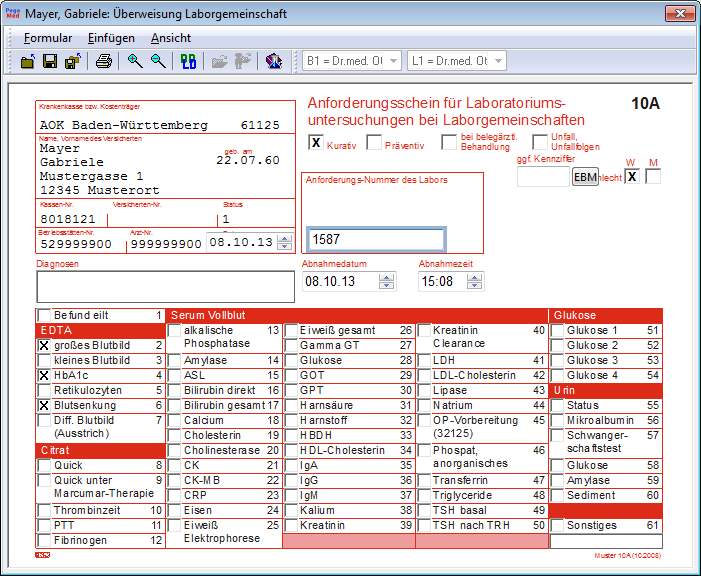Click the Anforderungs-Nummer field showing 1587
Image resolution: width=701 pixels, height=576 pixels.
[376, 240]
